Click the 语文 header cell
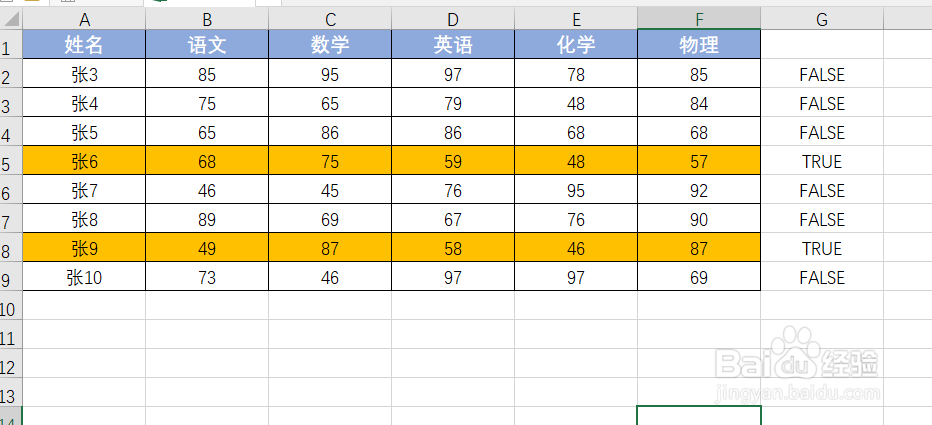Image resolution: width=932 pixels, height=425 pixels. (x=207, y=45)
